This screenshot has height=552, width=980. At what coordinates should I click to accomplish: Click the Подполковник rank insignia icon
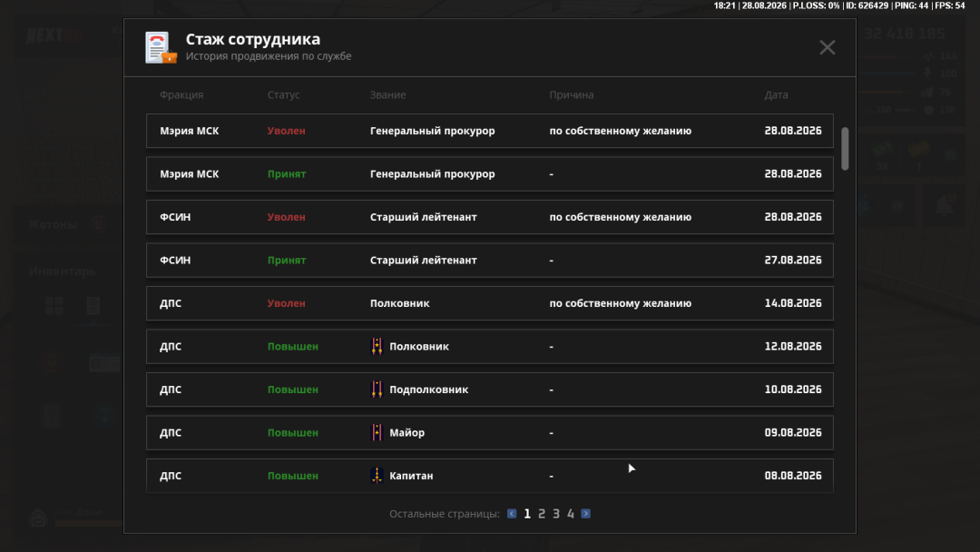click(377, 389)
